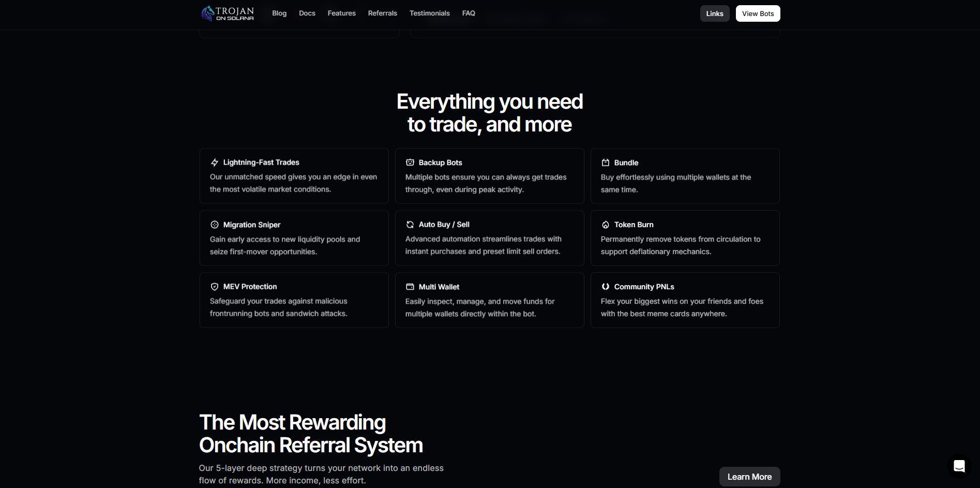980x488 pixels.
Task: Click the Auto Buy / Sell refresh icon
Action: (410, 225)
